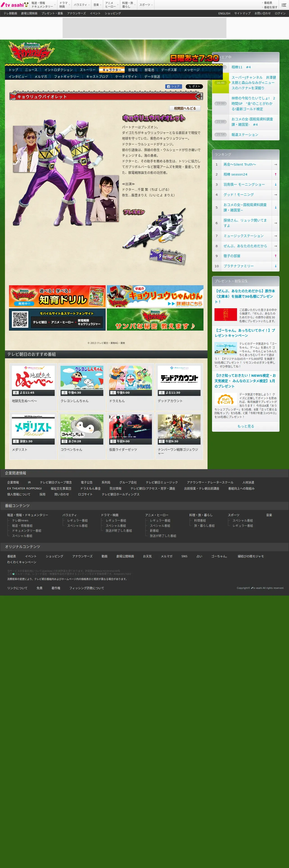
Task: Select the 獣電竜 tab
Action: click(133, 70)
